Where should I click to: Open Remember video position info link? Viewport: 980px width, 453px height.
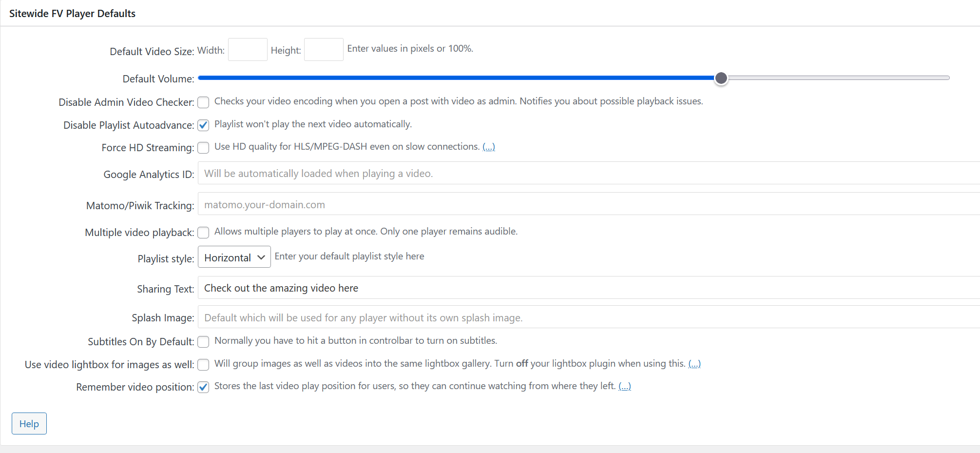[625, 386]
